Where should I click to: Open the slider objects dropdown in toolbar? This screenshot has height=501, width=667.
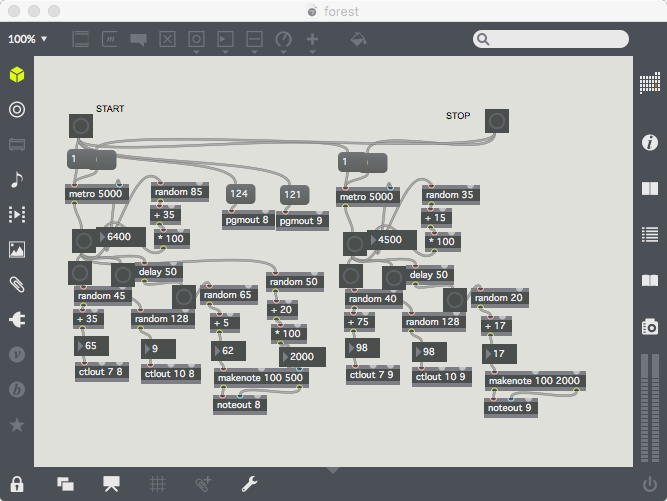[x=254, y=42]
